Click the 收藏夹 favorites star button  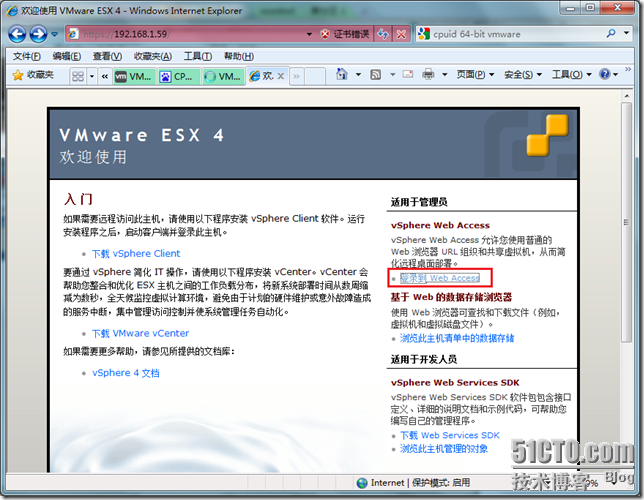[33, 75]
